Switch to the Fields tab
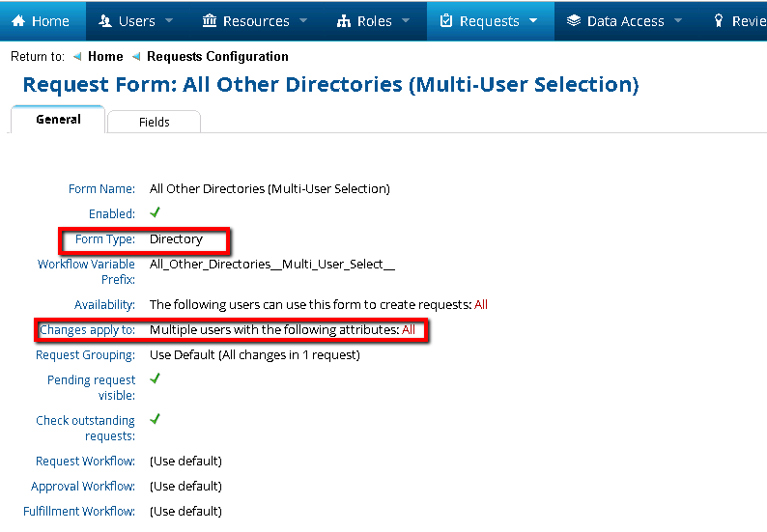Screen dimensions: 767x532 [154, 122]
